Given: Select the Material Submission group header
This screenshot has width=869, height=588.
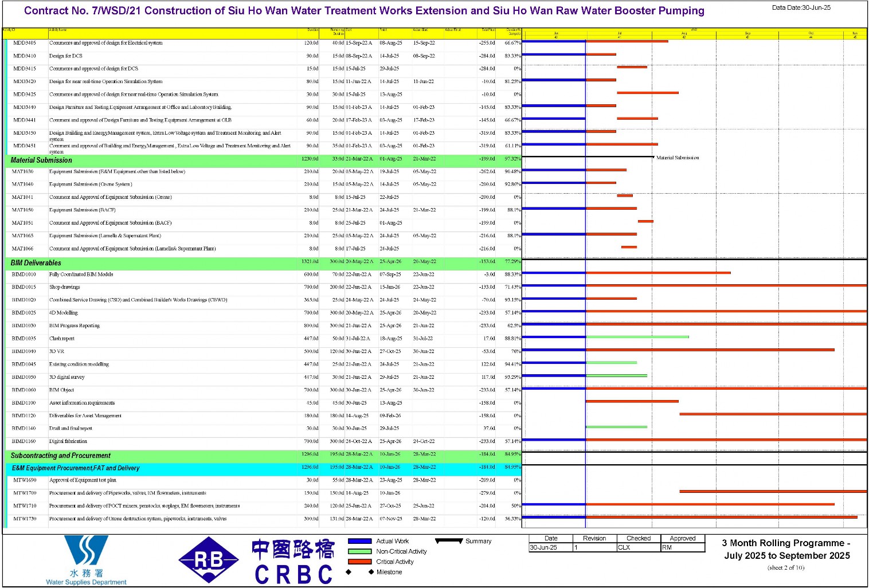Looking at the screenshot, I should (264, 160).
